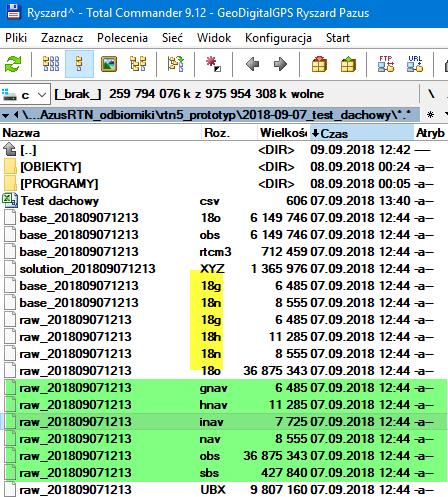This screenshot has height=497, width=448.
Task: Select raw_201809071213 inav file
Action: 224,422
